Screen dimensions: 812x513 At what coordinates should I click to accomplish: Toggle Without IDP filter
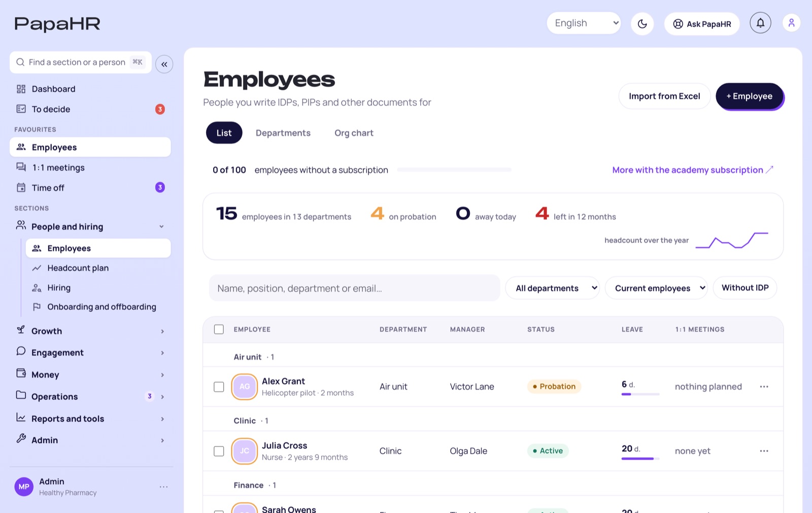point(745,288)
